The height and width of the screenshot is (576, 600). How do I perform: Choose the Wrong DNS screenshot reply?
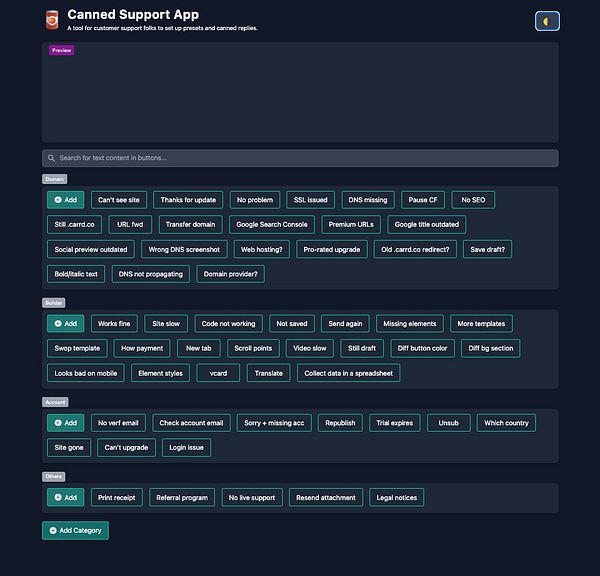[184, 250]
